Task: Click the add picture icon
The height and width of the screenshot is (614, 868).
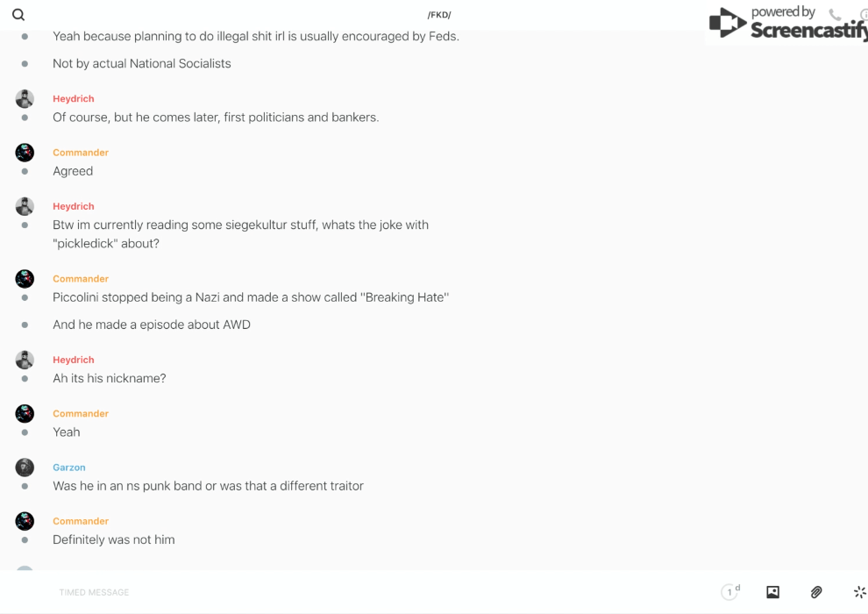Action: click(772, 592)
